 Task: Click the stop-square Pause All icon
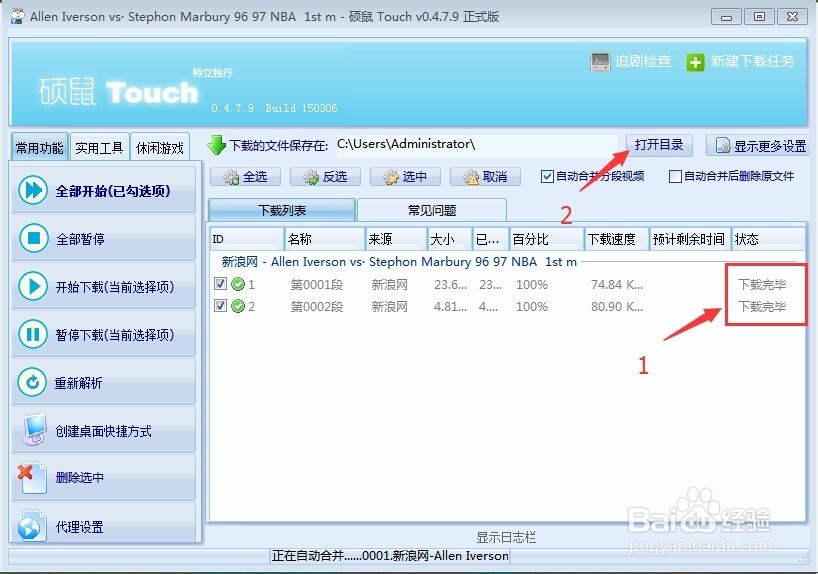click(x=33, y=238)
